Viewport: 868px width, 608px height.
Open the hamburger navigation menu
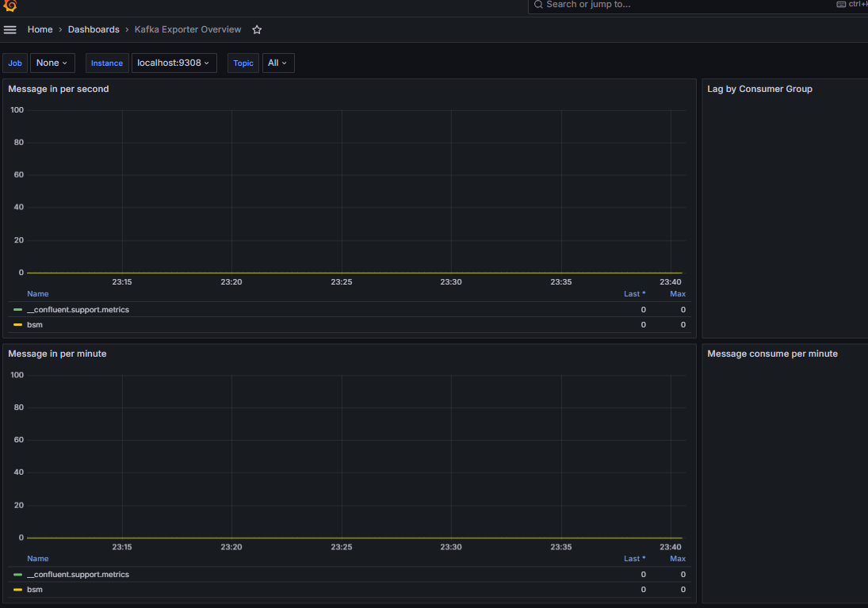[10, 30]
